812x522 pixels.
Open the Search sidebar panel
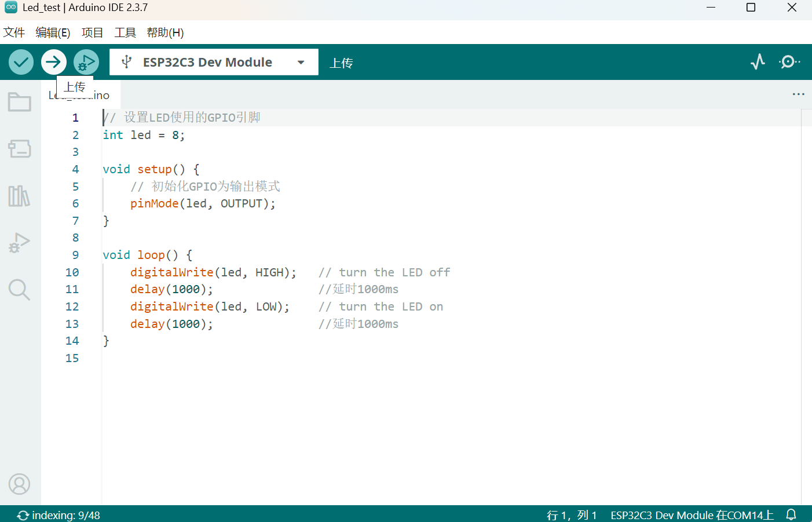(20, 289)
